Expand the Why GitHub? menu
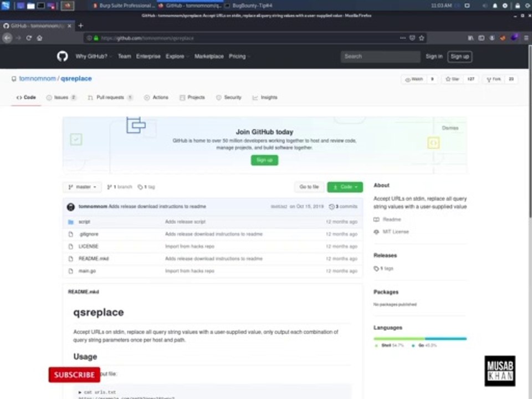The width and height of the screenshot is (532, 399). pyautogui.click(x=94, y=57)
